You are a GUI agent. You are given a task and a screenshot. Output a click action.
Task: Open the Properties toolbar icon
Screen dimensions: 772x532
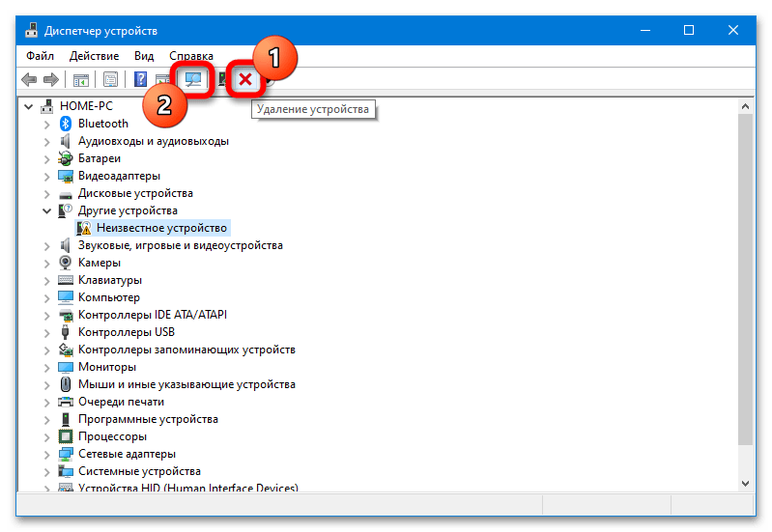point(110,79)
